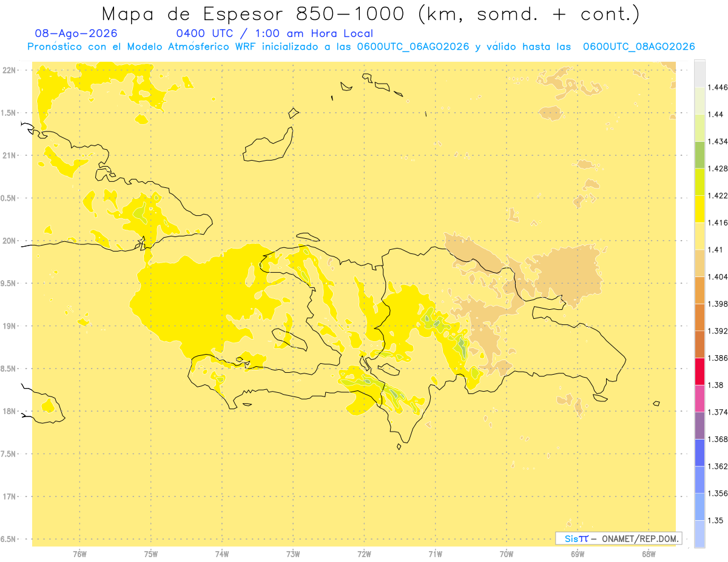The height and width of the screenshot is (562, 728).
Task: Click the 17N latitude label
Action: tap(10, 497)
